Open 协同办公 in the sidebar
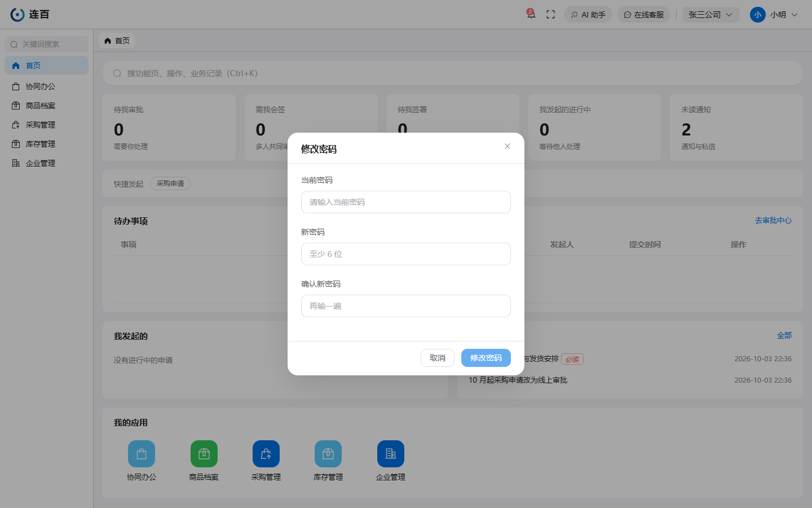The image size is (812, 508). click(x=46, y=86)
